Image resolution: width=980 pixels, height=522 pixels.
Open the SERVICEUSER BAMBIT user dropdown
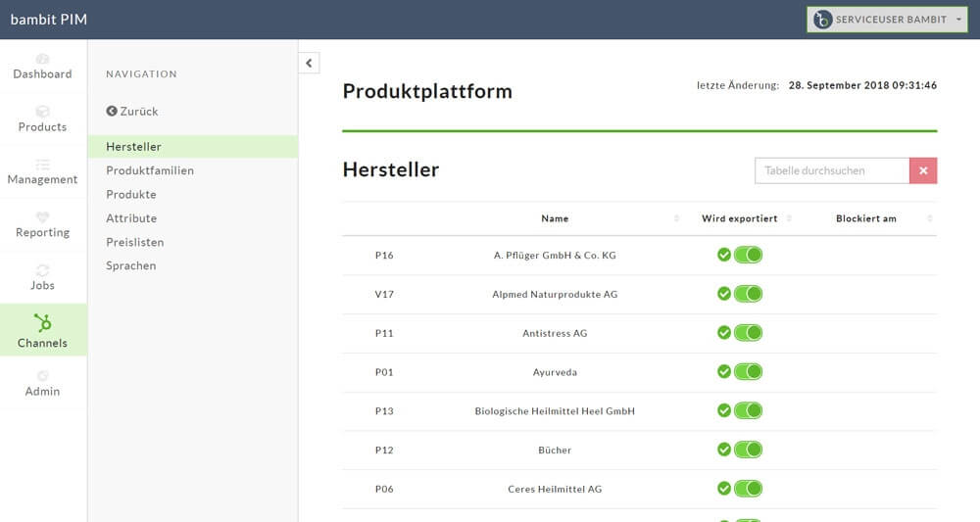(x=887, y=20)
